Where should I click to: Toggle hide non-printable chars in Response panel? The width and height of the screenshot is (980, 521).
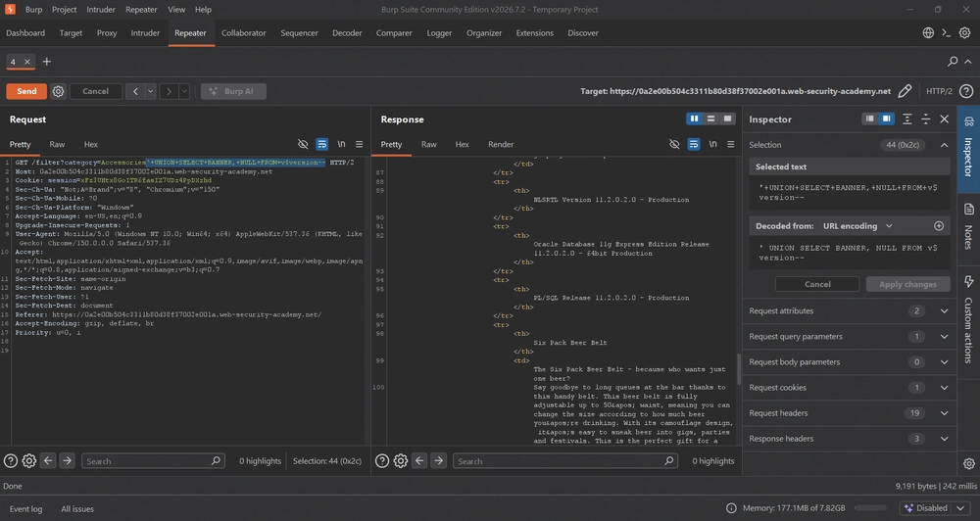674,144
